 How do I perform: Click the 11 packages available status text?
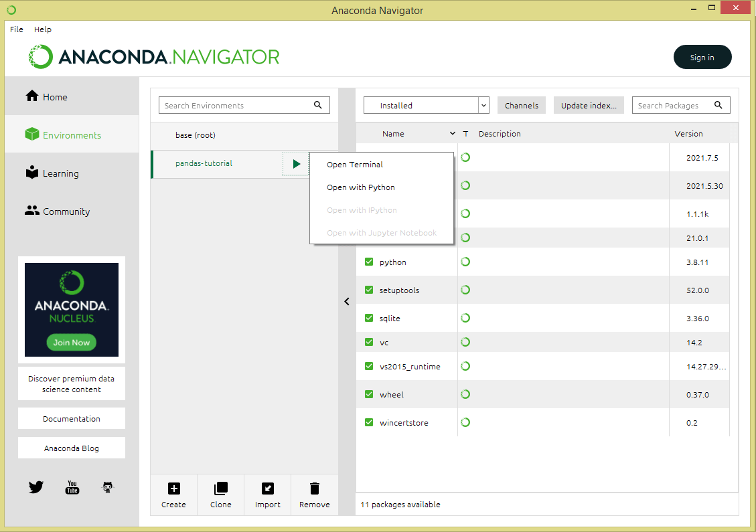(x=400, y=505)
